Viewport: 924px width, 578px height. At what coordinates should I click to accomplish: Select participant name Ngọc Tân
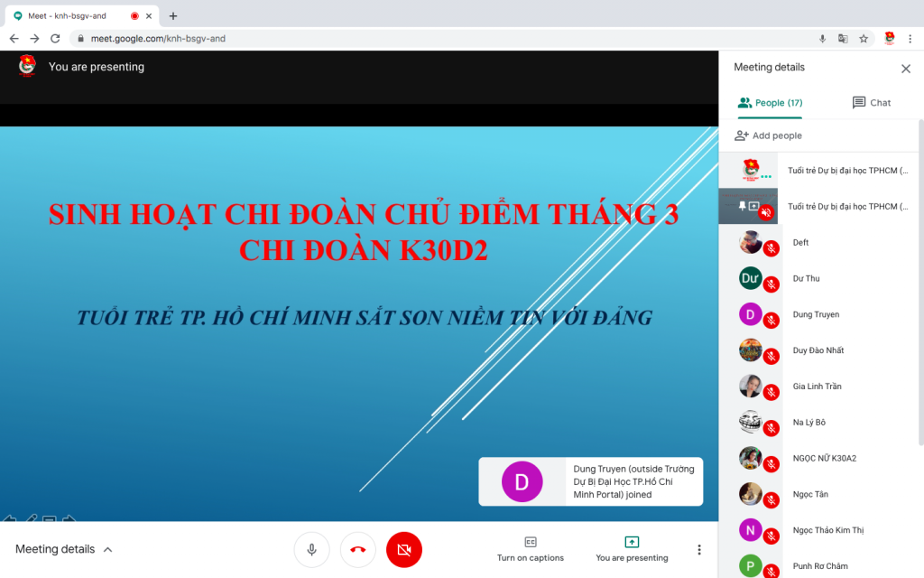(810, 494)
